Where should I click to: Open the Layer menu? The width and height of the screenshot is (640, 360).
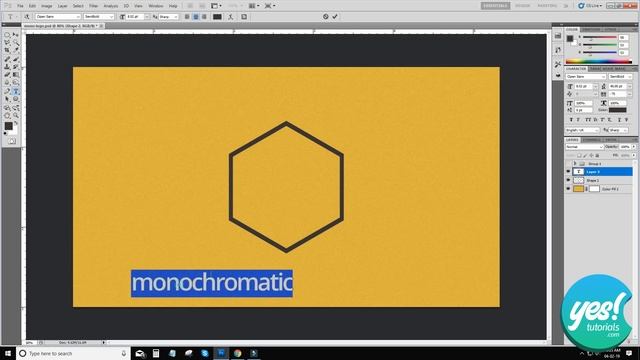coord(62,6)
